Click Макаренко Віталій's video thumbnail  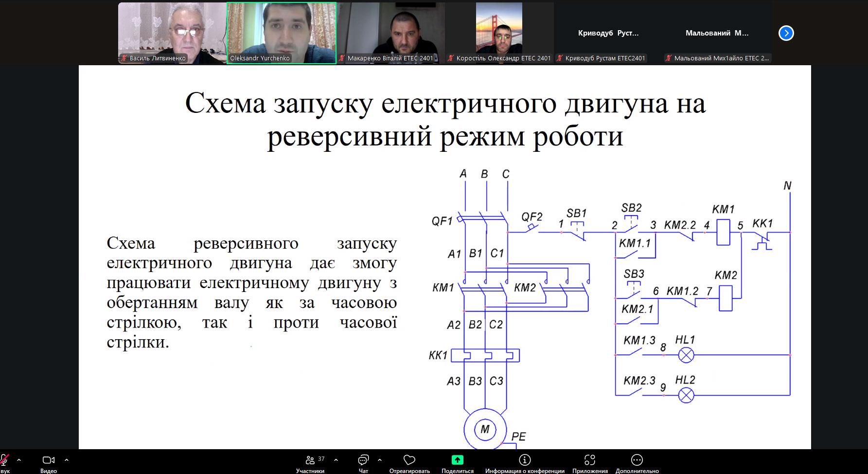(x=391, y=33)
